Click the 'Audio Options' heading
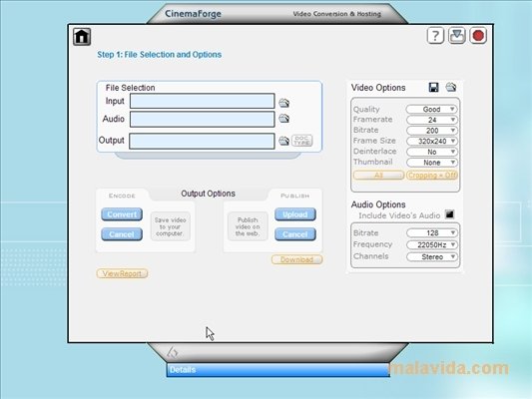Screen dimensions: 532x399 [x=378, y=204]
